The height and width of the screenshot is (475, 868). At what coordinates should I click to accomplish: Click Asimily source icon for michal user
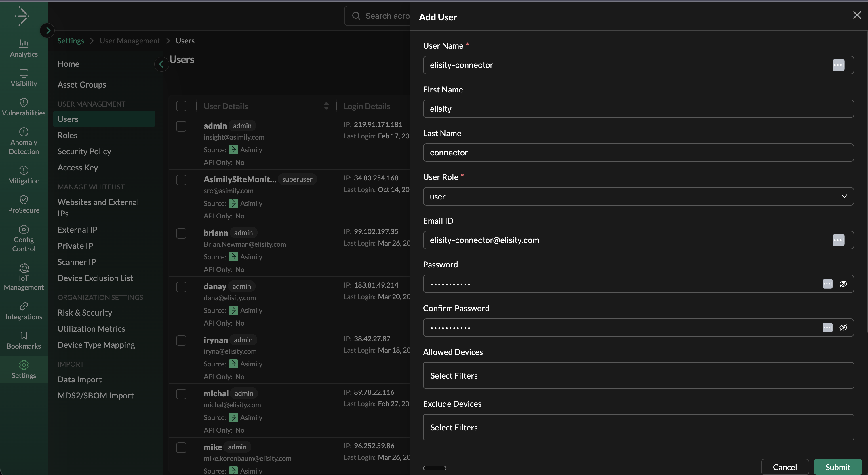[233, 417]
